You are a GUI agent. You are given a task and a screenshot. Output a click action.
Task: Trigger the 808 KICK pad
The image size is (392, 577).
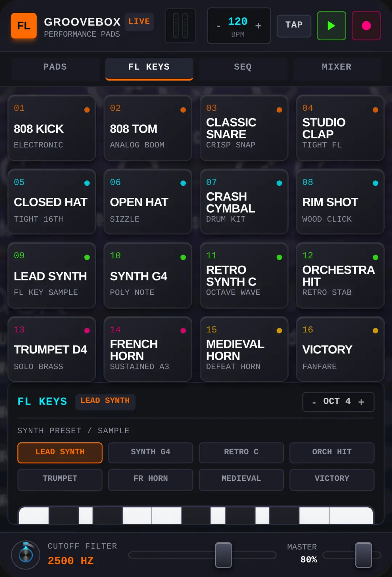pos(52,128)
